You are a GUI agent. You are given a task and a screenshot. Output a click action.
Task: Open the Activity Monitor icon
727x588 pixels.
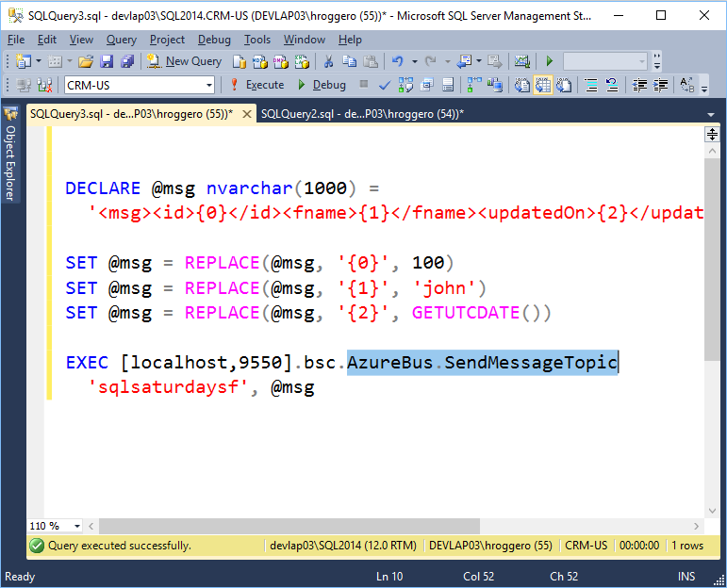point(522,61)
